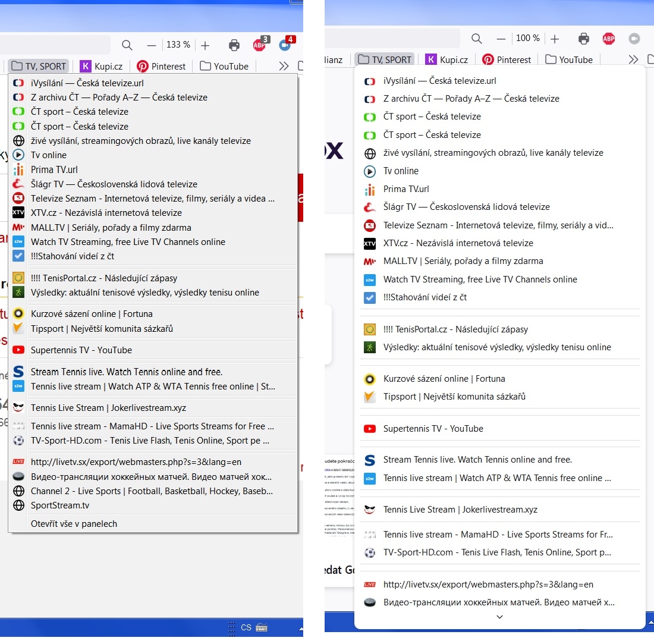Zoom out with minus button at 133 %
The height and width of the screenshot is (644, 654).
[152, 45]
